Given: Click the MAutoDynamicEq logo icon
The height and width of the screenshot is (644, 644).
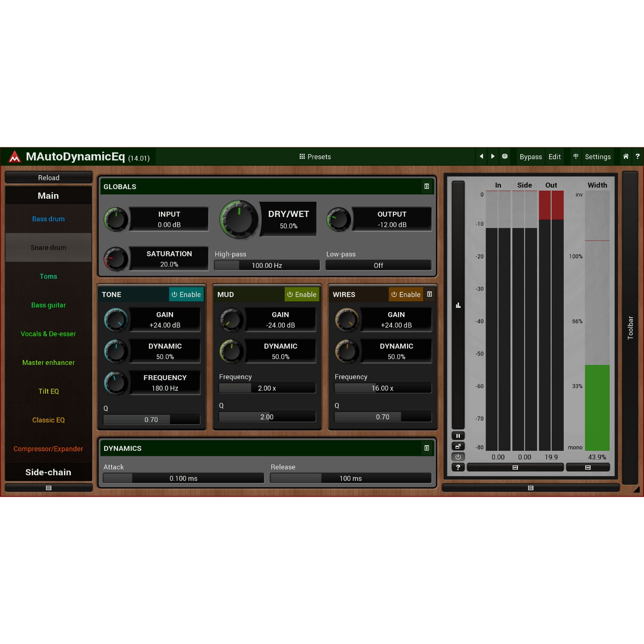Looking at the screenshot, I should click(15, 157).
